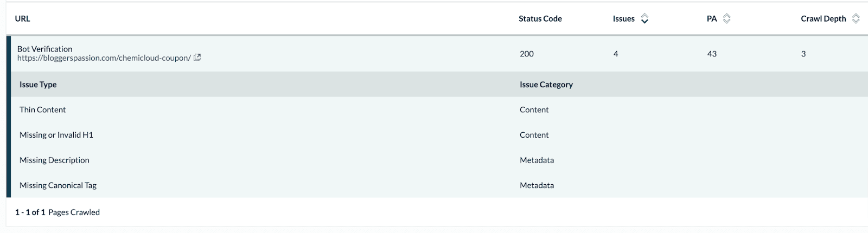Select the Thin Content issue row

coord(42,109)
